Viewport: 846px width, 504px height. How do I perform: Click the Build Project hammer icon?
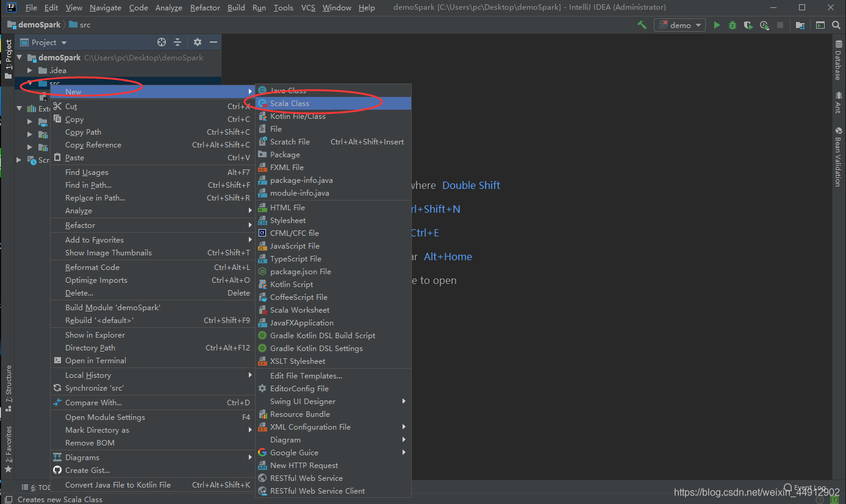click(642, 25)
